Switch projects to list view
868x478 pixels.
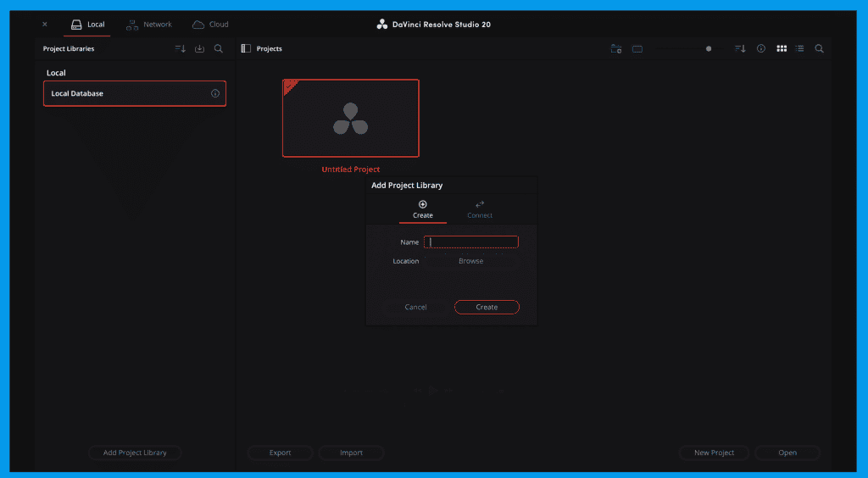[800, 48]
